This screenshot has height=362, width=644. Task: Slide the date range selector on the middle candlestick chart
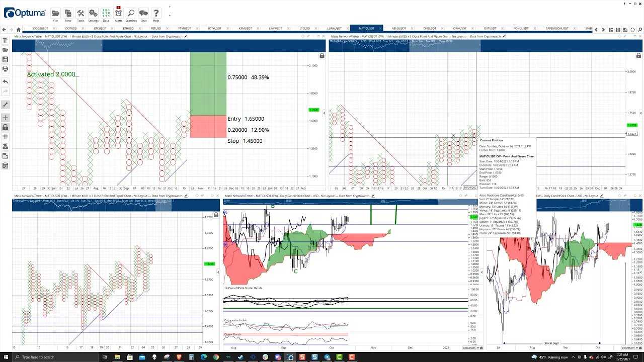[457, 202]
